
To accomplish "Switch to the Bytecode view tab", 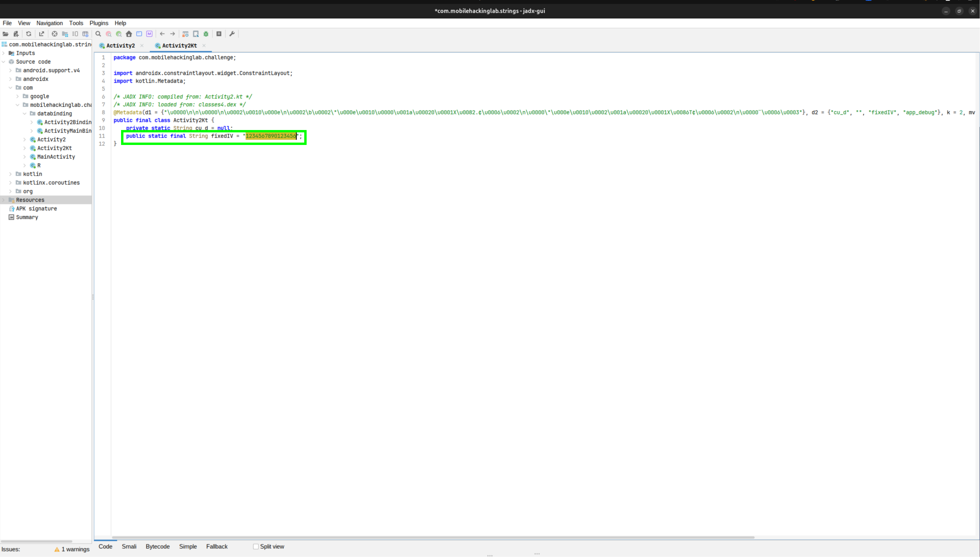I will (x=158, y=547).
